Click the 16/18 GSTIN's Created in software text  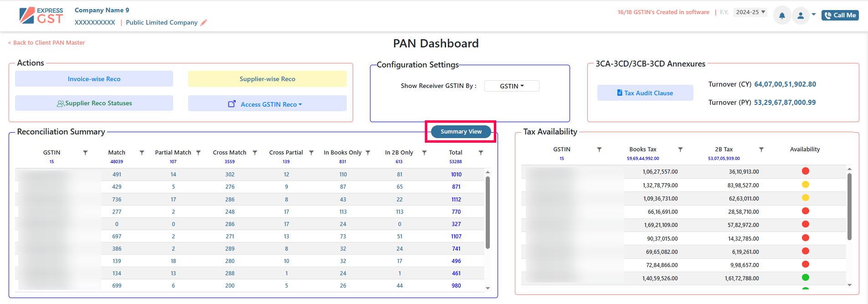(663, 12)
